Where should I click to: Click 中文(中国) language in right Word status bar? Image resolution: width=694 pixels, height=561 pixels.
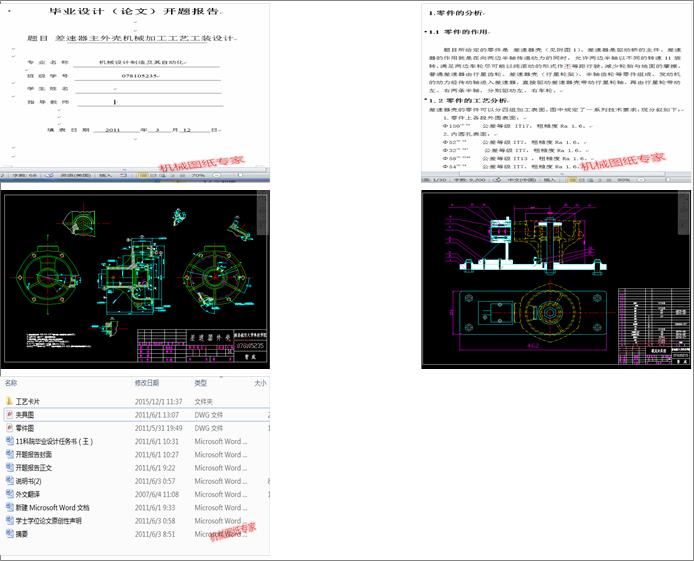(521, 180)
